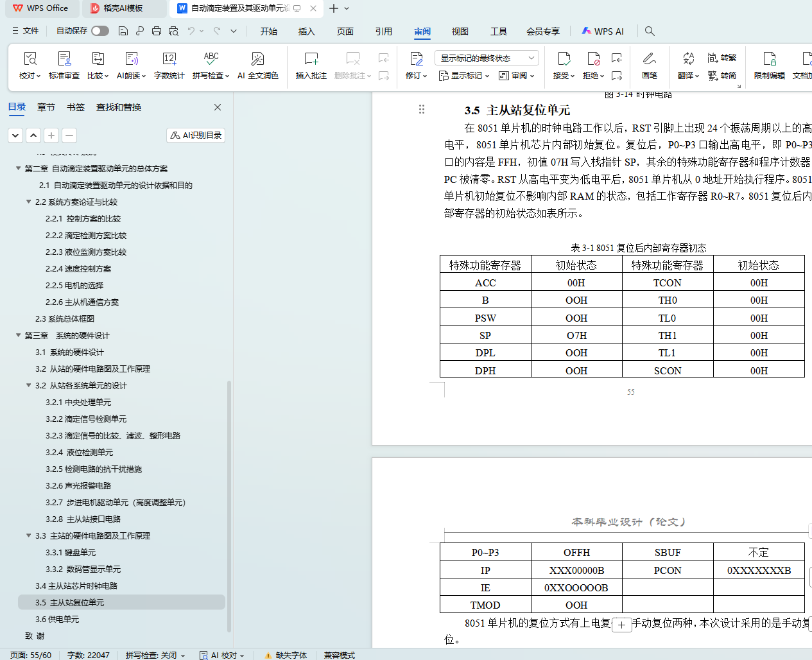Close the navigation pane
Image resolution: width=812 pixels, height=660 pixels.
pyautogui.click(x=218, y=107)
